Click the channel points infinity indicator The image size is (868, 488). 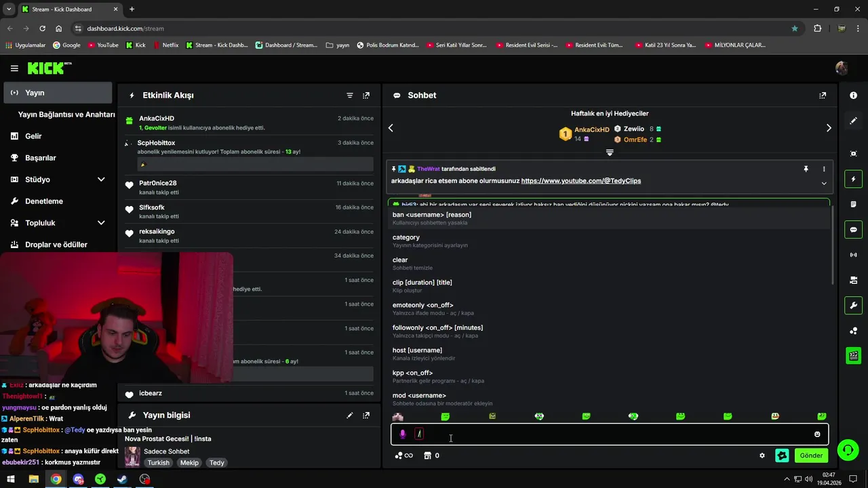point(404,455)
